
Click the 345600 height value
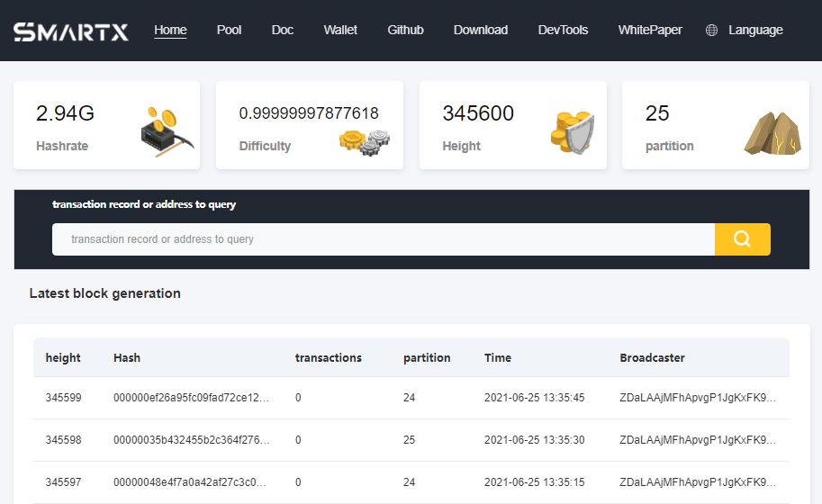(478, 113)
